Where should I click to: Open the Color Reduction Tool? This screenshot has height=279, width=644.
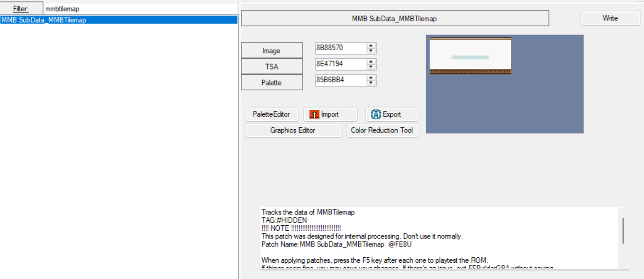click(x=383, y=131)
